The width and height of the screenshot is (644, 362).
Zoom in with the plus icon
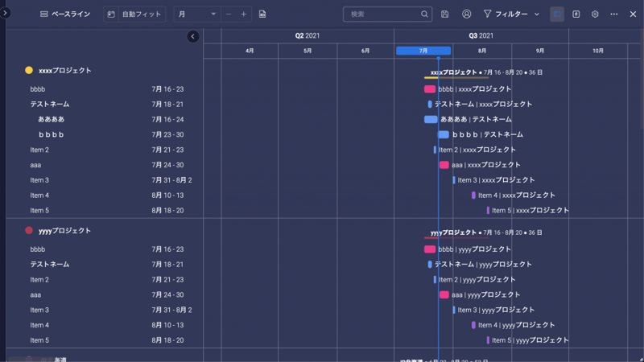pos(244,14)
